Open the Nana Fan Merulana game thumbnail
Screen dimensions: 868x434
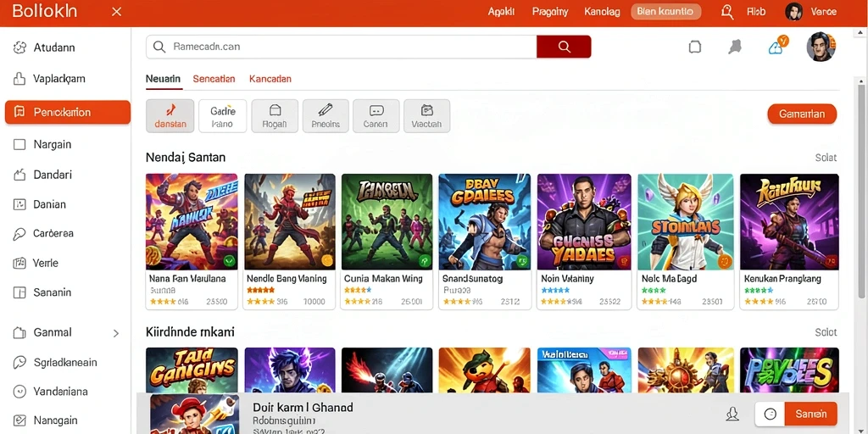(x=192, y=221)
